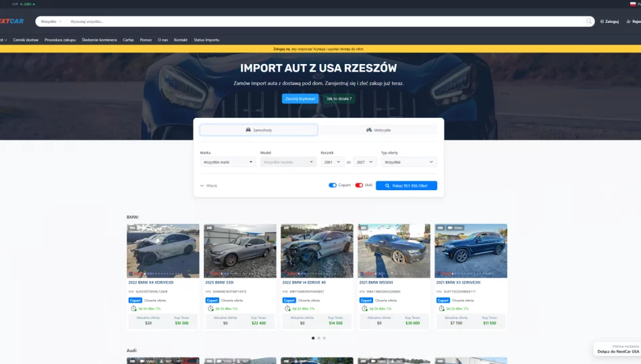Click 2022 BMW X4 XDRIVE30I title

tap(151, 282)
